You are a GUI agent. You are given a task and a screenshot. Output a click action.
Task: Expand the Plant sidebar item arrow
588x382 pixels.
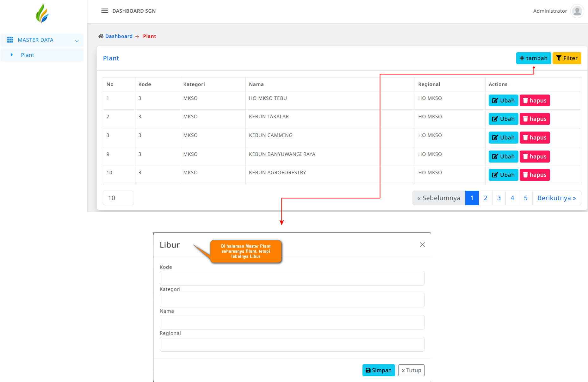point(12,55)
